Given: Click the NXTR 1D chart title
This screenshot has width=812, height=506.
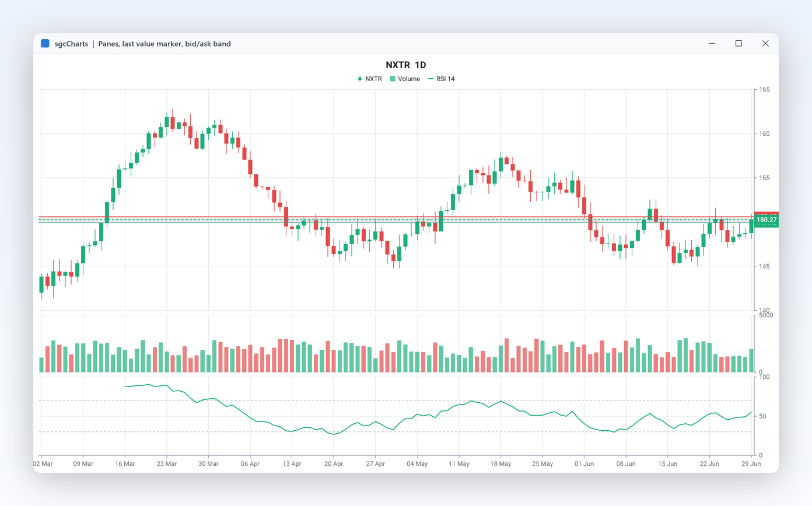Looking at the screenshot, I should [x=406, y=65].
